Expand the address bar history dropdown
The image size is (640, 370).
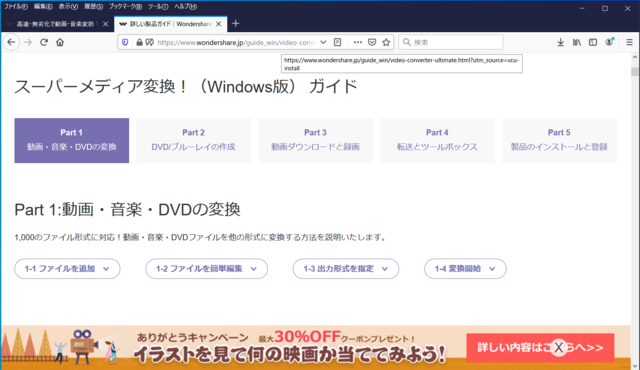pyautogui.click(x=323, y=42)
